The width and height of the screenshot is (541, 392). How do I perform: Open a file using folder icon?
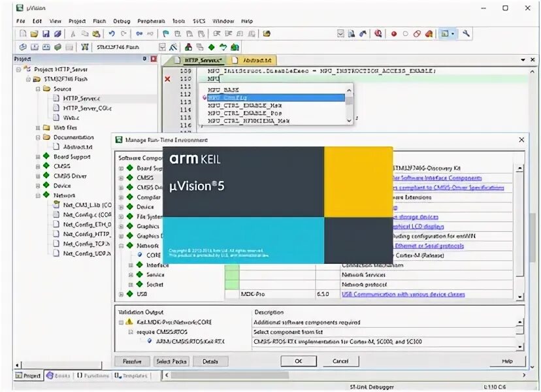click(34, 33)
